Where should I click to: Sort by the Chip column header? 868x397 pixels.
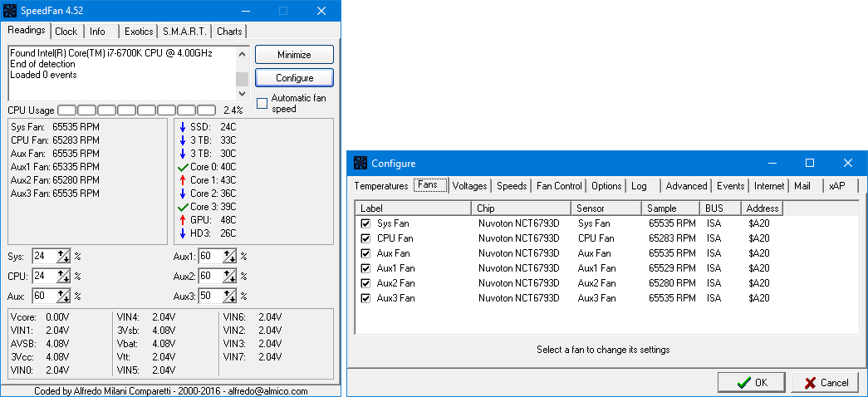click(x=521, y=208)
